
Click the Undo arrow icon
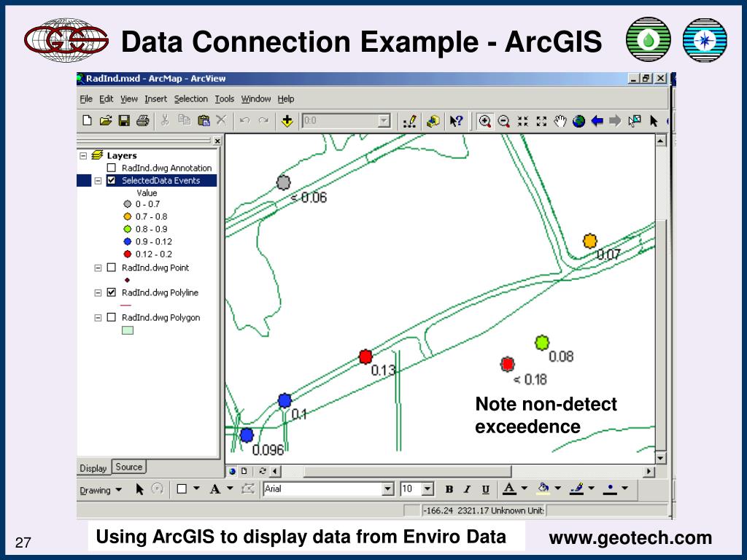click(x=245, y=120)
